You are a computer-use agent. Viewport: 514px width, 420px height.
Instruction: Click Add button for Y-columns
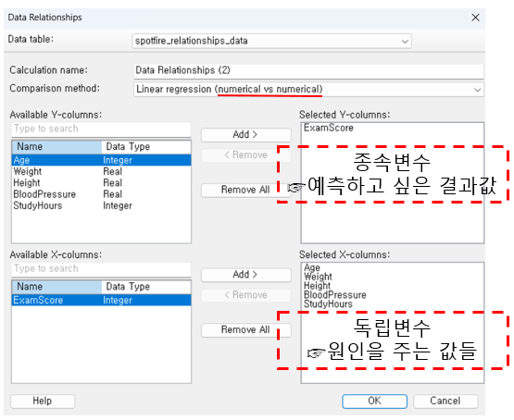tap(245, 134)
